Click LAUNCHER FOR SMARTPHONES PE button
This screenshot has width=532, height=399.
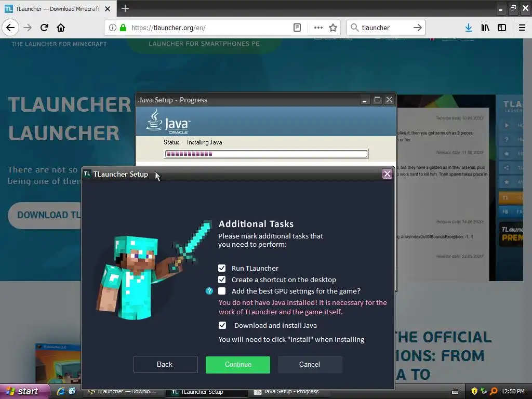[204, 44]
